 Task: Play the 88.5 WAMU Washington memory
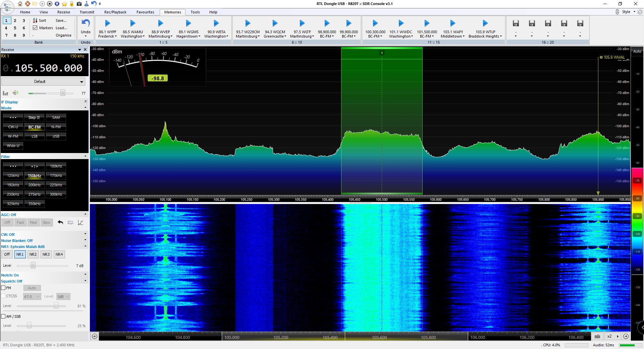(x=133, y=23)
